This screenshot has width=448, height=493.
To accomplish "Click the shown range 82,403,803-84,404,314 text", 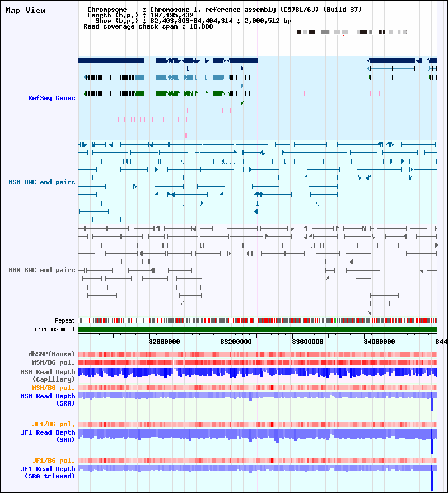I will 192,21.
